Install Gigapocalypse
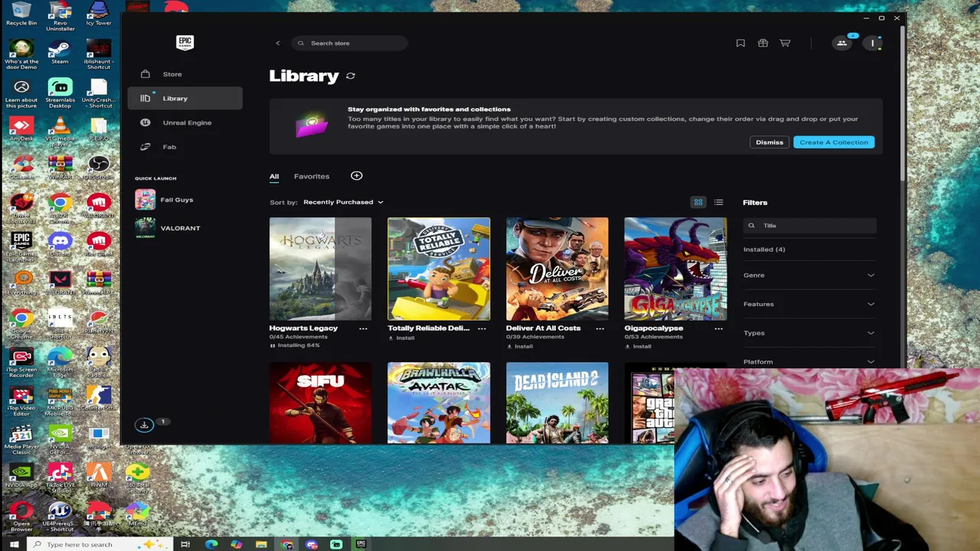The height and width of the screenshot is (551, 980). click(x=637, y=346)
